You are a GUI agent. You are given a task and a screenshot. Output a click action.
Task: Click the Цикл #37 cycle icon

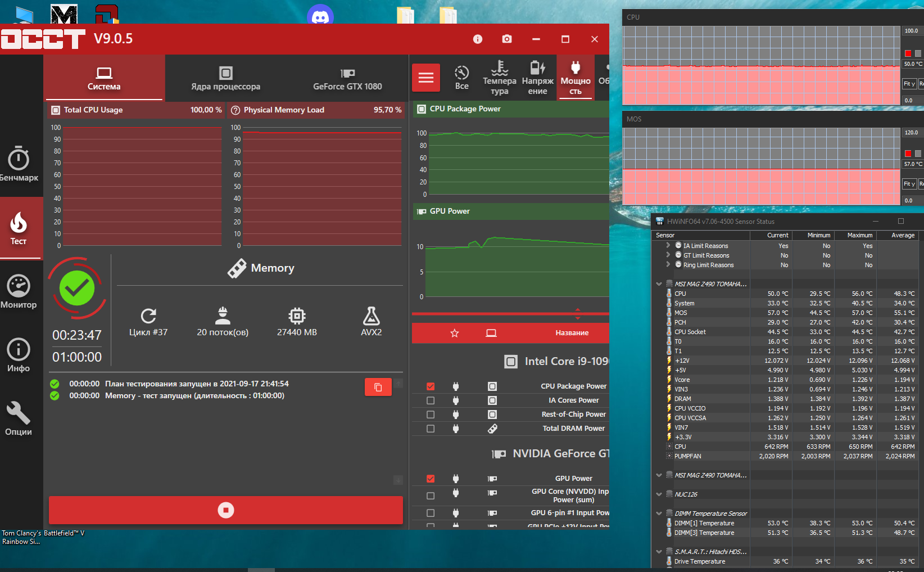coord(148,316)
